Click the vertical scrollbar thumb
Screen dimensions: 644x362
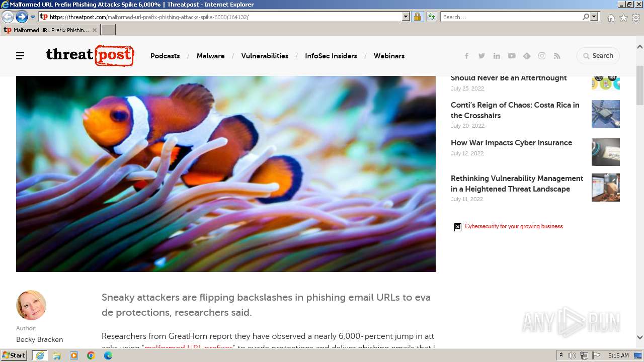coord(640,84)
